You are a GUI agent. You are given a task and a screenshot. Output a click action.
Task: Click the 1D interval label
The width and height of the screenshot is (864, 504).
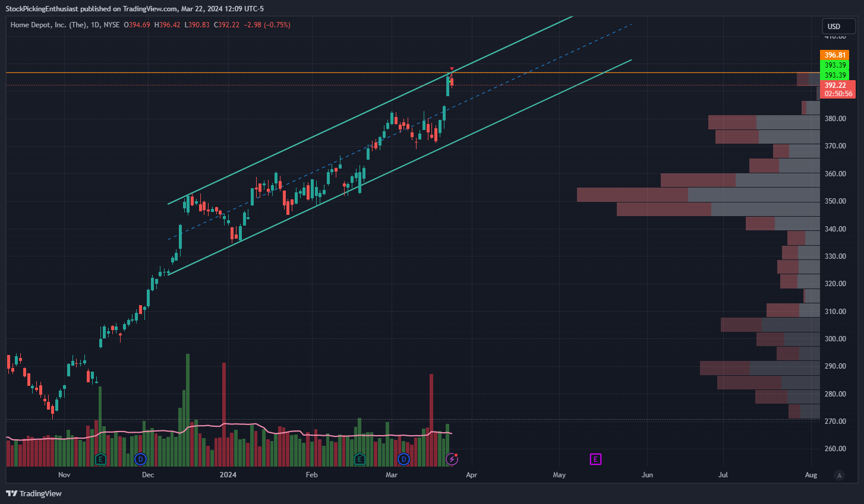[96, 25]
